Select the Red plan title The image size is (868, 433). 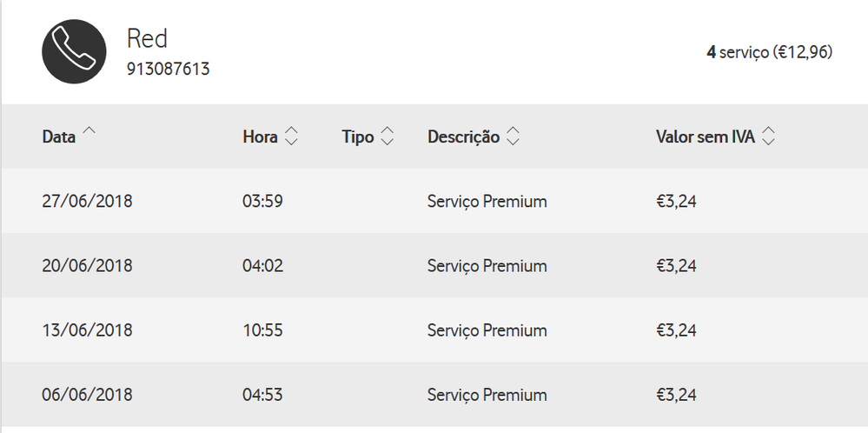[x=147, y=39]
